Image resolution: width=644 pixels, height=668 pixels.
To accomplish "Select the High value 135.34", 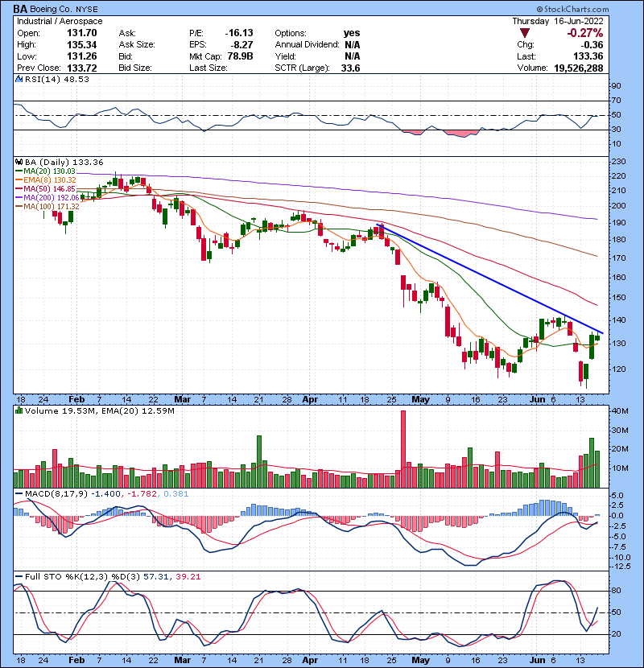I will 81,45.
